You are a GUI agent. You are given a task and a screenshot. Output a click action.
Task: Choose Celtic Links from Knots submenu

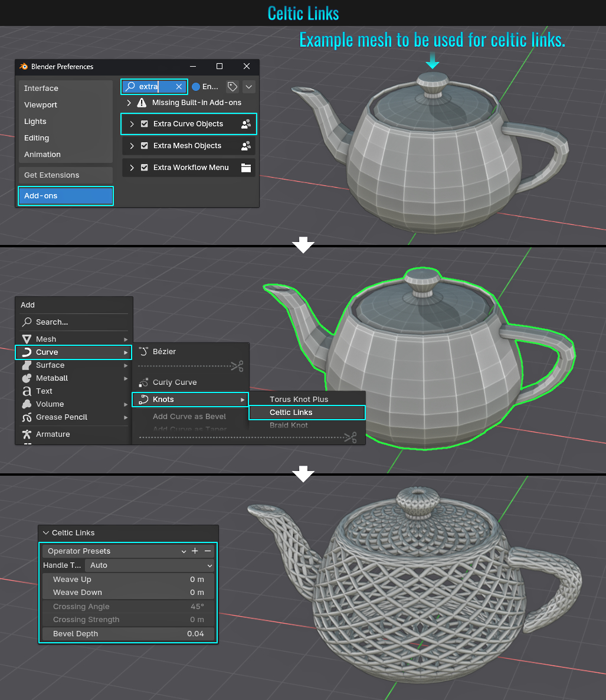pos(307,413)
